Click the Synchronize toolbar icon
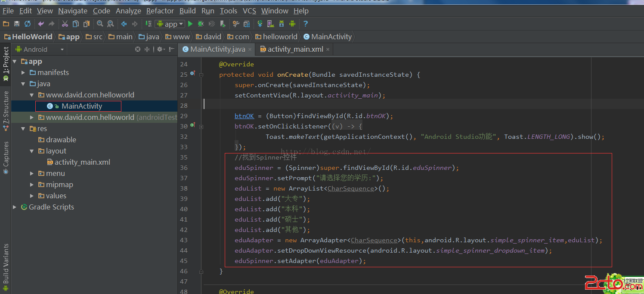 pyautogui.click(x=28, y=24)
